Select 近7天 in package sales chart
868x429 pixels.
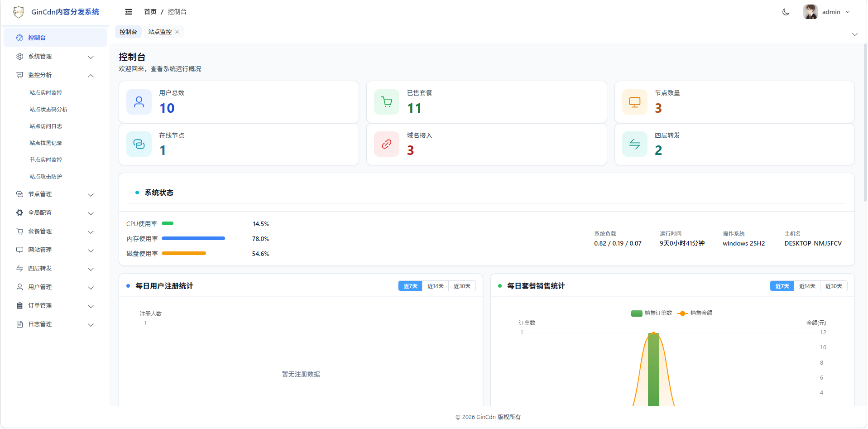(x=782, y=286)
